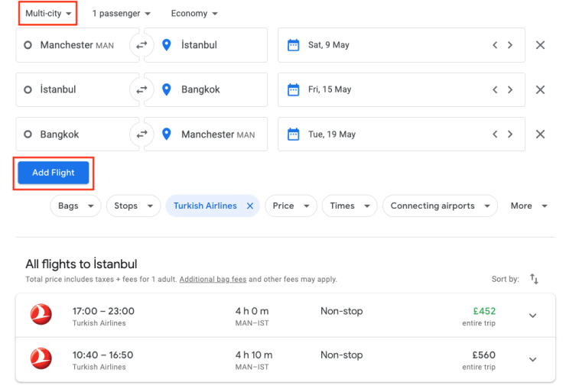Toggle sort order icon for flights

click(534, 280)
